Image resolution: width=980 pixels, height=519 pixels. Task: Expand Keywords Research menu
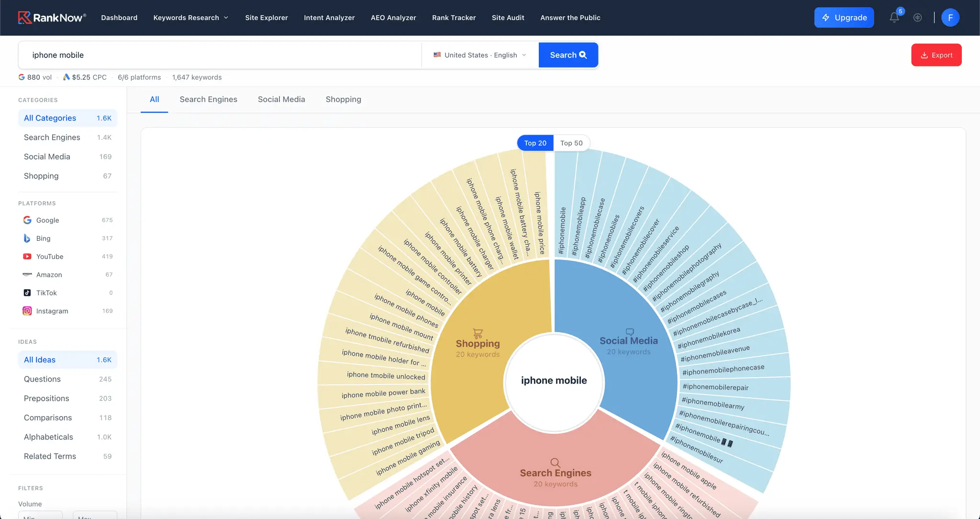tap(190, 18)
